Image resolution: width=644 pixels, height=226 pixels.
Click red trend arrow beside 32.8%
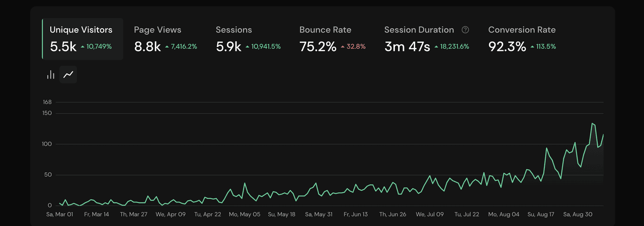pos(343,47)
